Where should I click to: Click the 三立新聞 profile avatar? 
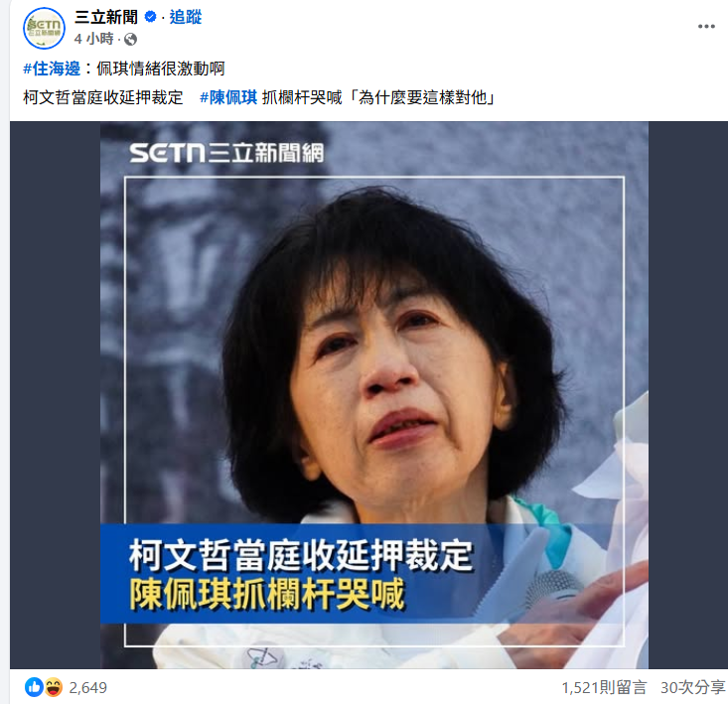pyautogui.click(x=44, y=29)
